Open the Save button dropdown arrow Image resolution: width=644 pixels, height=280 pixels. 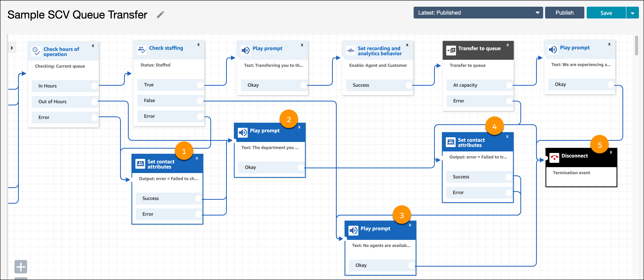[632, 13]
